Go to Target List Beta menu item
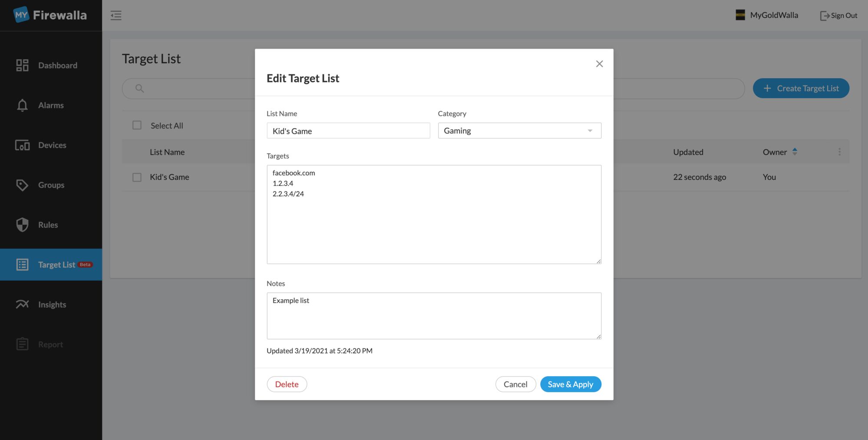Image resolution: width=868 pixels, height=440 pixels. pyautogui.click(x=51, y=265)
